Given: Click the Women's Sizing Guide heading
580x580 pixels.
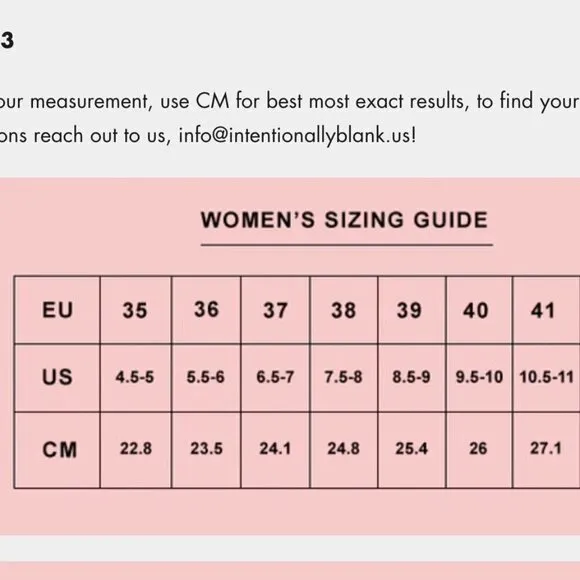Looking at the screenshot, I should [x=344, y=220].
